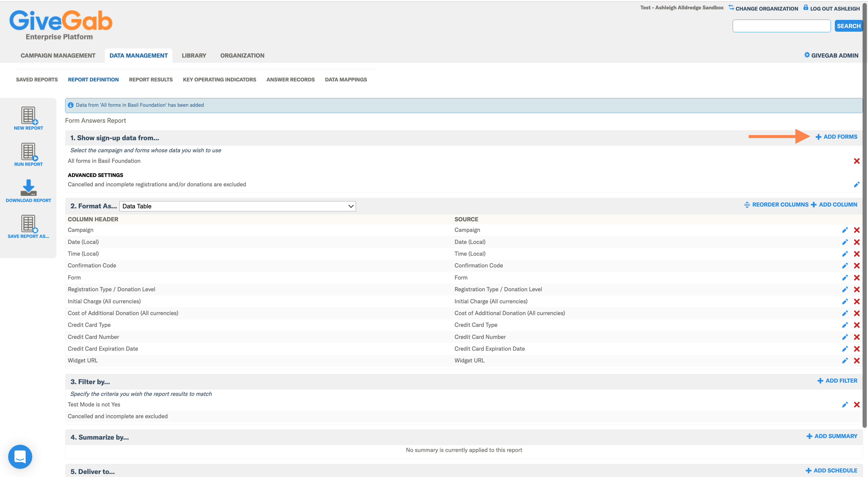Edit the Test Mode filter

coord(845,405)
